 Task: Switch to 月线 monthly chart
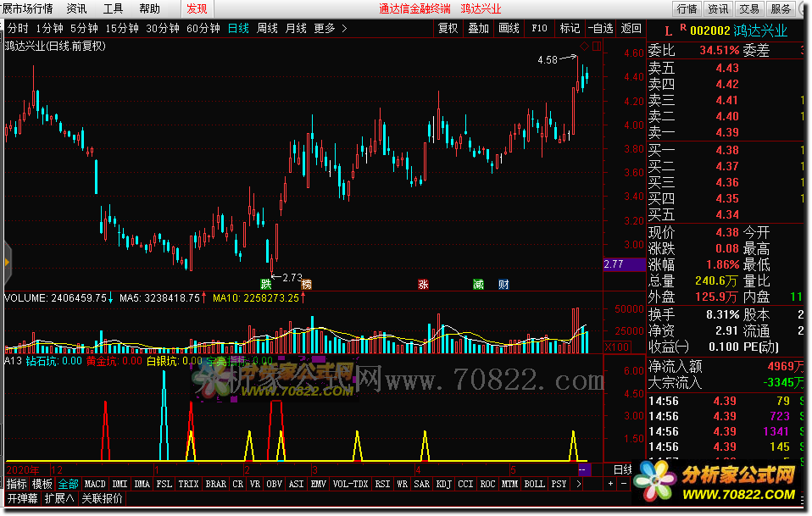tap(296, 29)
